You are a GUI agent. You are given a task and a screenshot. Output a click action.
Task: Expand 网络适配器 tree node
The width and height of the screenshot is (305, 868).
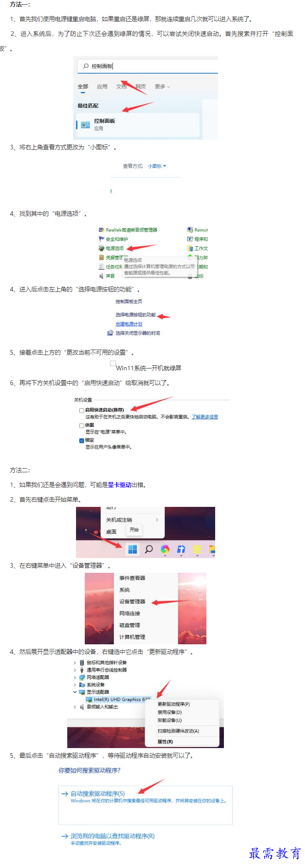75,678
